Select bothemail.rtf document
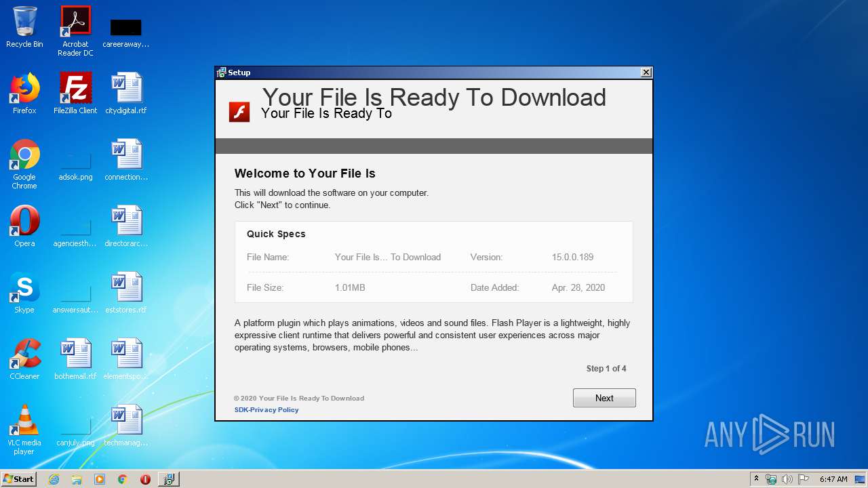The width and height of the screenshot is (868, 488). (75, 359)
